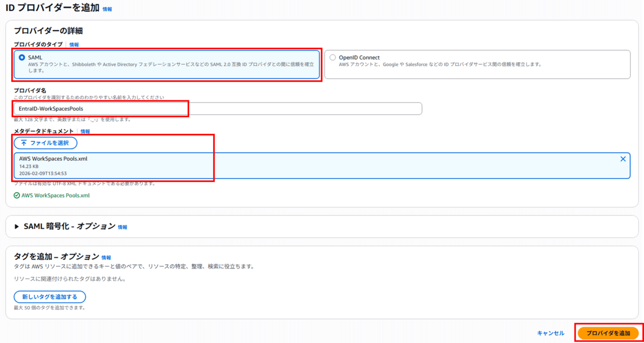Open 情報 link next to プロバイダのタイプ

(74, 45)
